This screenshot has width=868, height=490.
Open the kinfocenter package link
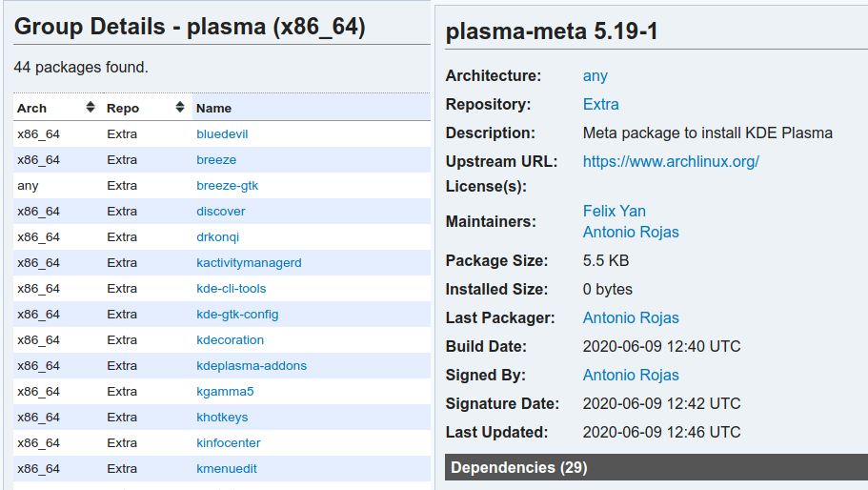(x=229, y=443)
